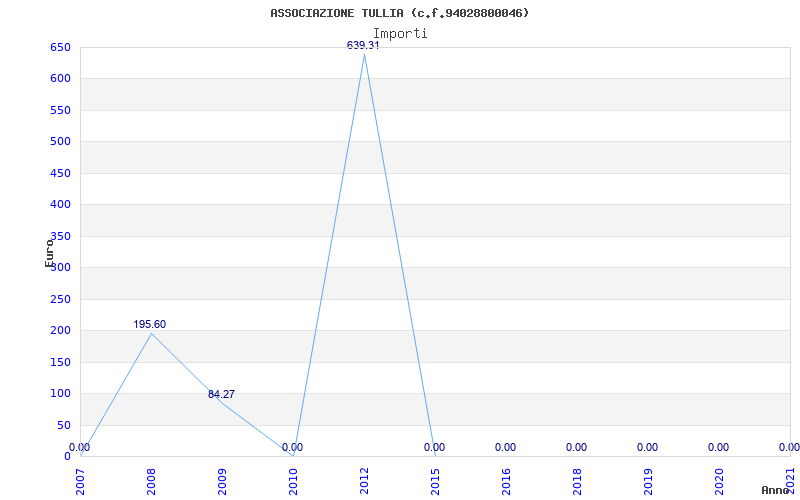Click y-axis tick 100
This screenshot has height=500, width=800.
pos(60,393)
